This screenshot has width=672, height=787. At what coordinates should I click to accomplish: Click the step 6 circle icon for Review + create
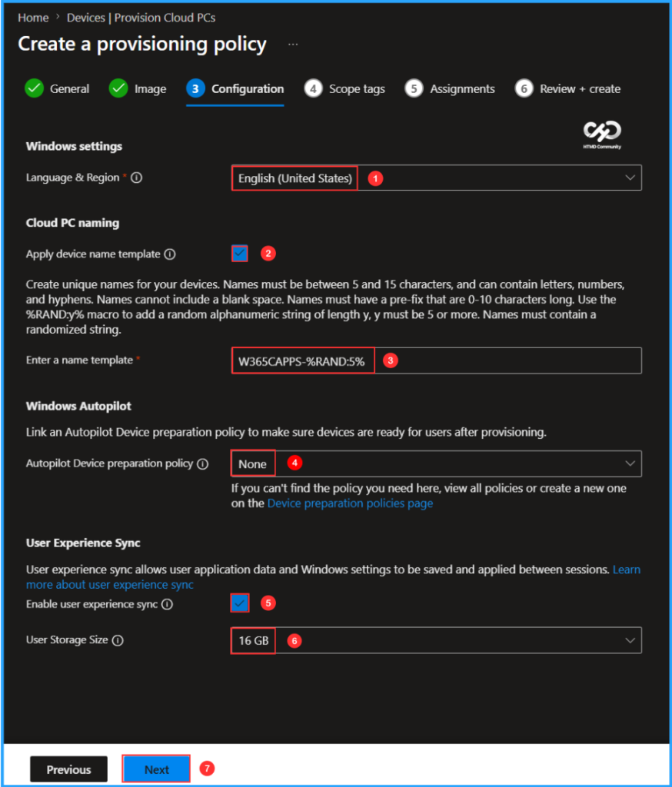point(524,89)
